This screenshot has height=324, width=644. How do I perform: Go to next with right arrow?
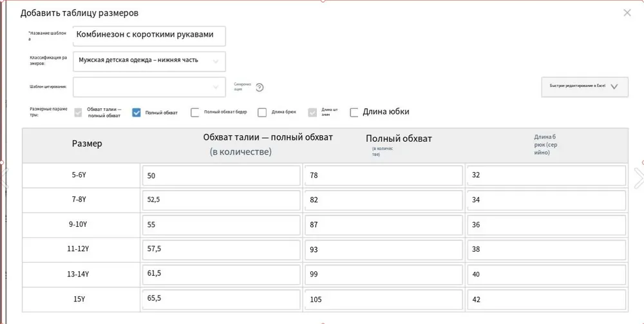(x=638, y=178)
